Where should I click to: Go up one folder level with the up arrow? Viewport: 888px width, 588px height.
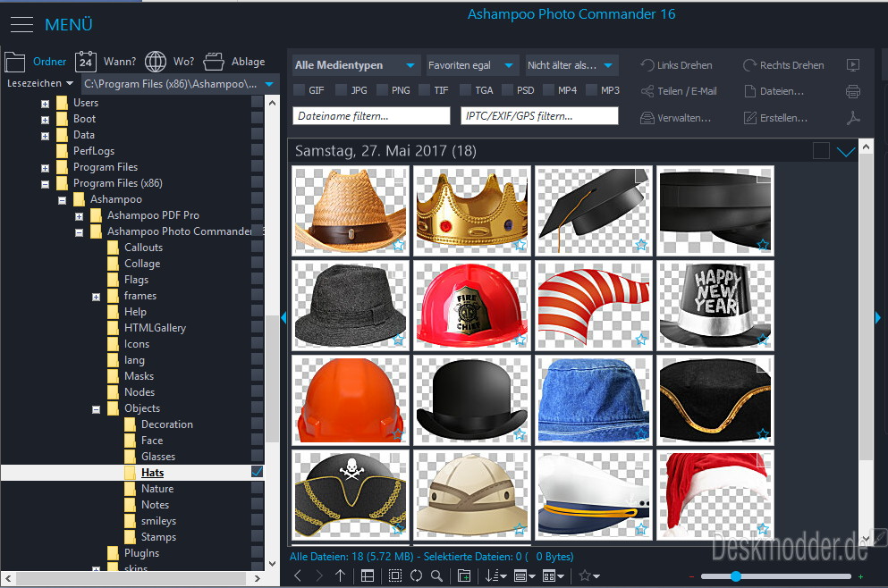point(340,575)
